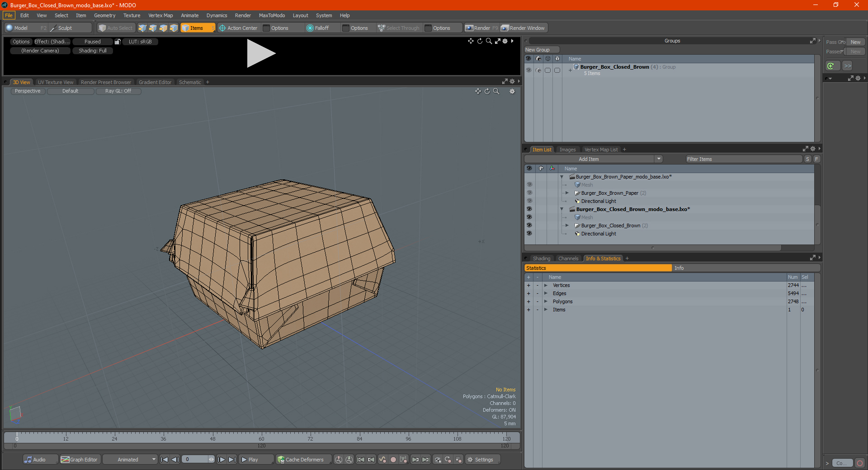Select Materials component mode icon
Viewport: 868px width, 470px height.
click(174, 28)
